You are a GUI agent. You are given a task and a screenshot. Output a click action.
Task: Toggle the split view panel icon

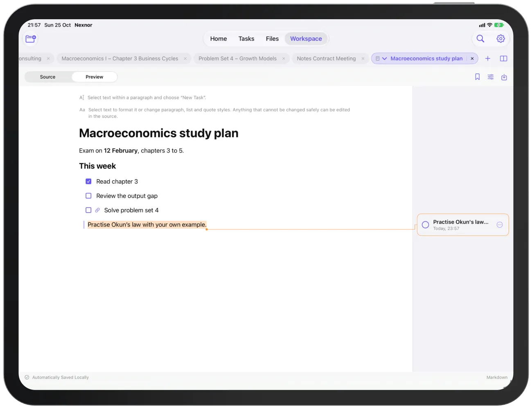[x=504, y=58]
